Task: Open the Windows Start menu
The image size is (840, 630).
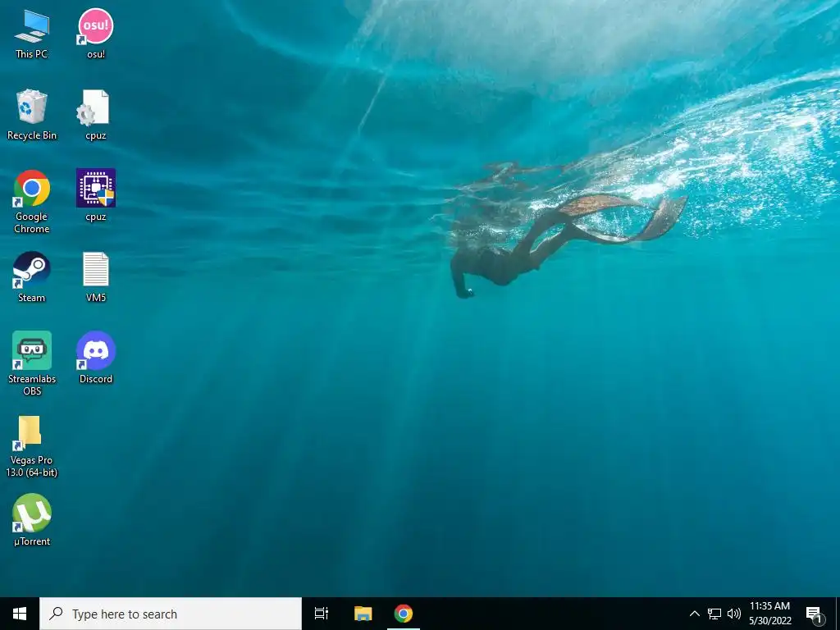Action: (x=20, y=614)
